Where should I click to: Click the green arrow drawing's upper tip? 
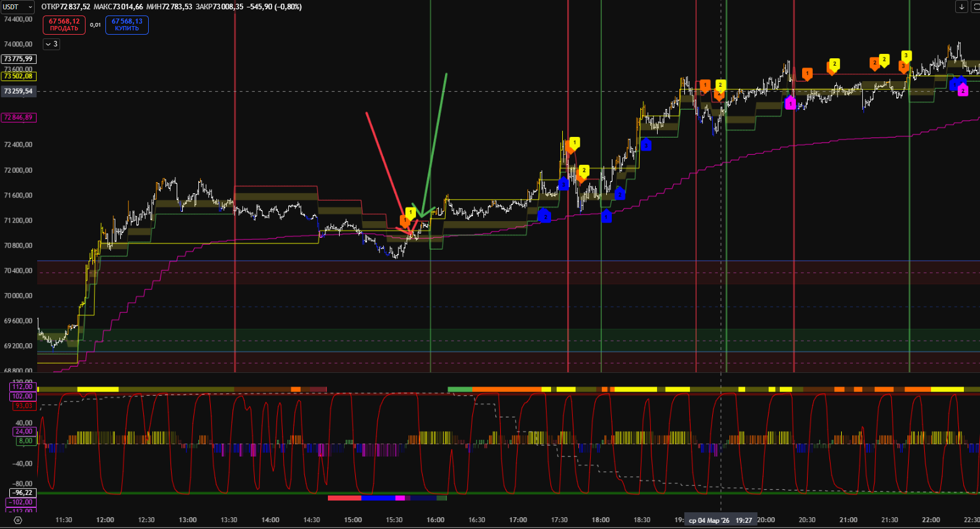[x=446, y=75]
